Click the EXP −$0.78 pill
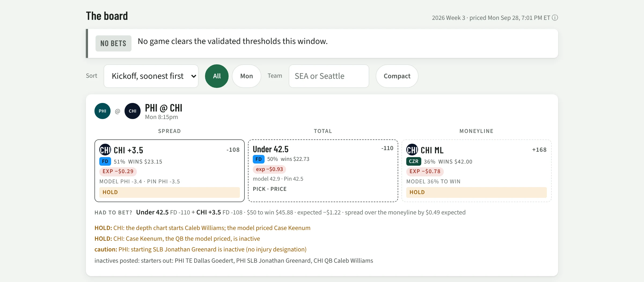The image size is (644, 282). (425, 172)
